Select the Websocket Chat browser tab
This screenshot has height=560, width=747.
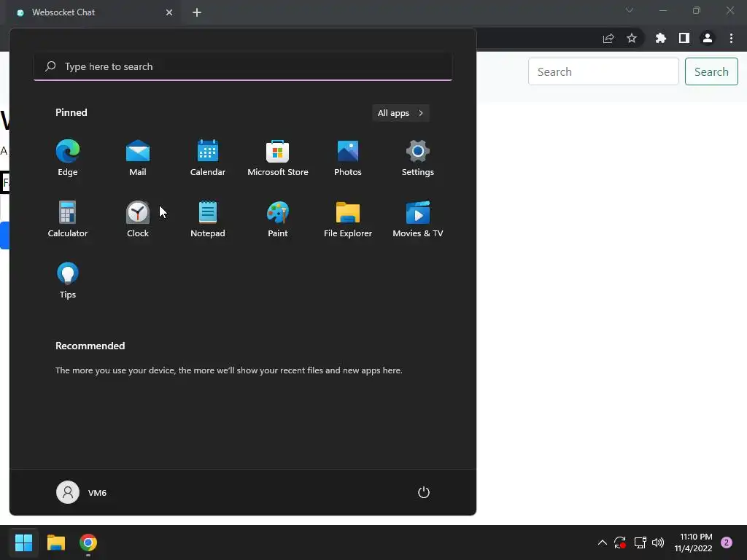(93, 12)
